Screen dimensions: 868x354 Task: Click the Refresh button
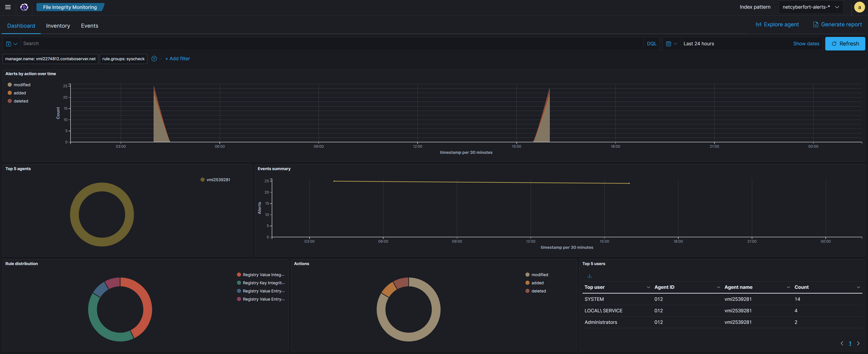point(845,44)
